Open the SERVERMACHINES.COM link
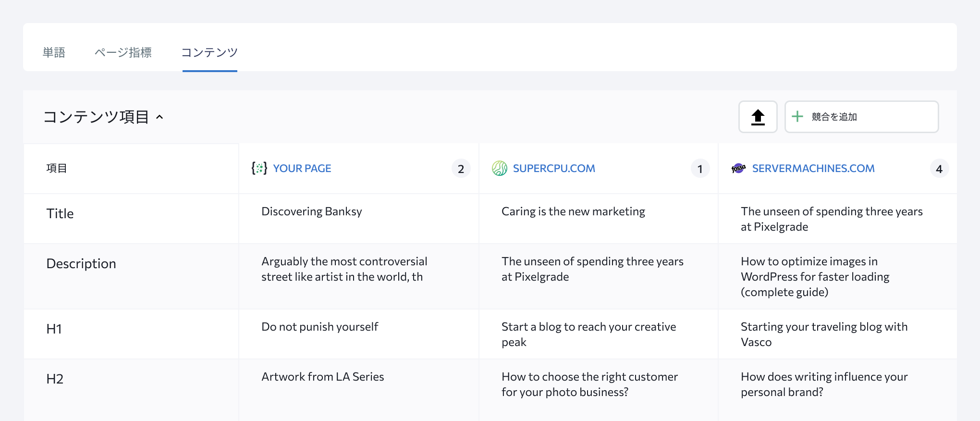 pos(813,168)
